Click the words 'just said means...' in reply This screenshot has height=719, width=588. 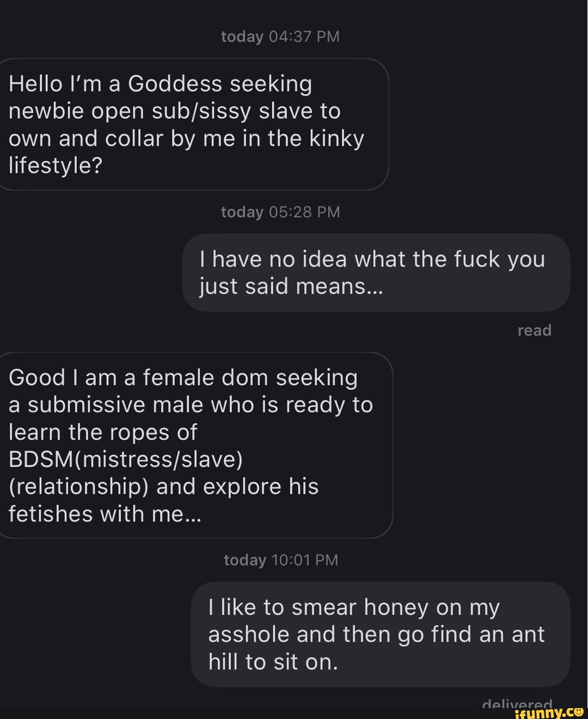click(x=291, y=286)
